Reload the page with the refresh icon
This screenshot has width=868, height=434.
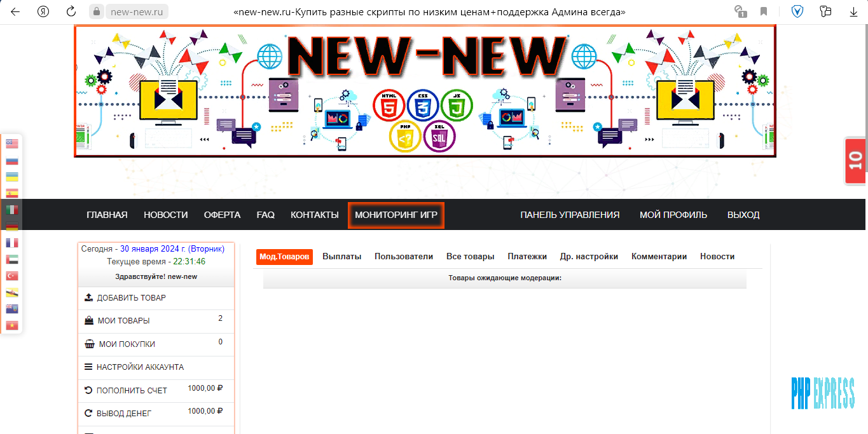[71, 11]
